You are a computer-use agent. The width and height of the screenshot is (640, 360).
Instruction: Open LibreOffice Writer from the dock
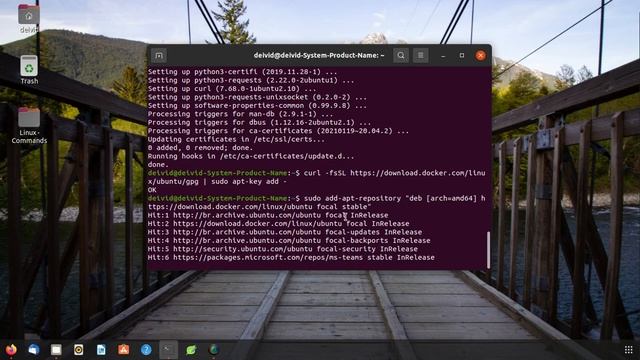(101, 349)
